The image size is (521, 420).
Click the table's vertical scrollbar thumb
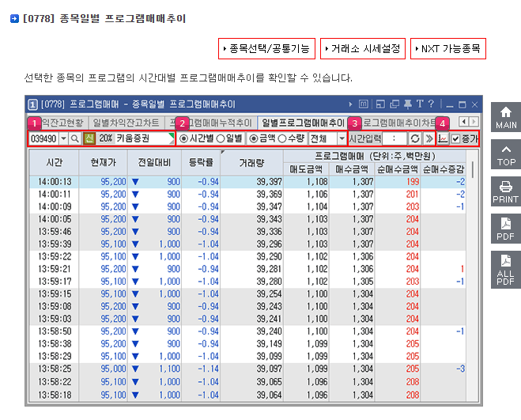pyautogui.click(x=473, y=169)
